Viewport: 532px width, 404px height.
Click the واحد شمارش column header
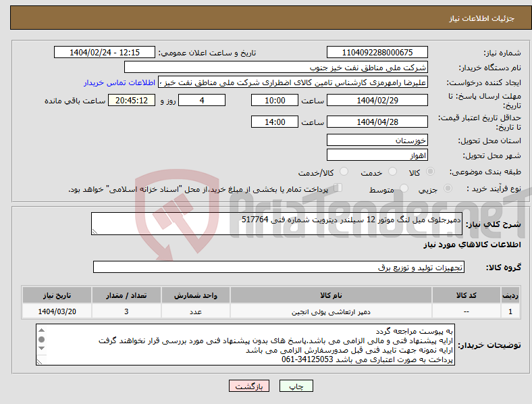196,295
